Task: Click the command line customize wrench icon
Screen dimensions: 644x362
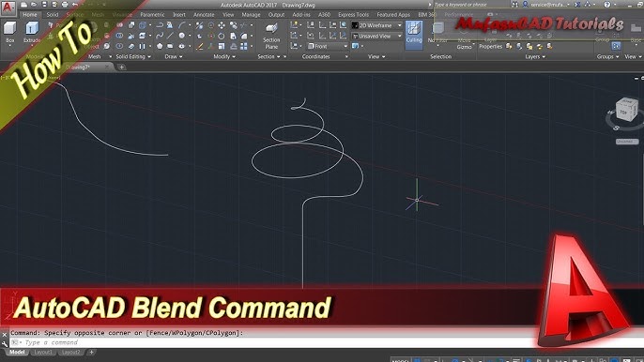Action: pos(5,343)
